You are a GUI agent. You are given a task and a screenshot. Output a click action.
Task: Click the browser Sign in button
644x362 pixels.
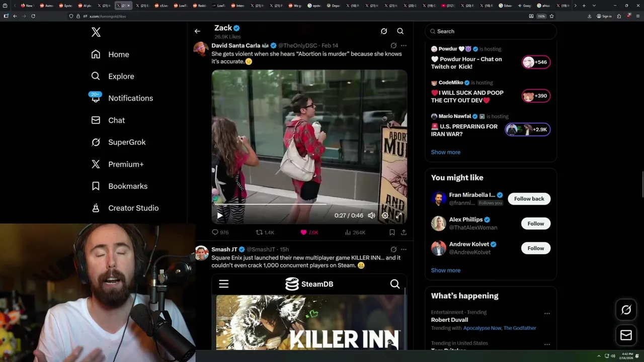pyautogui.click(x=604, y=16)
